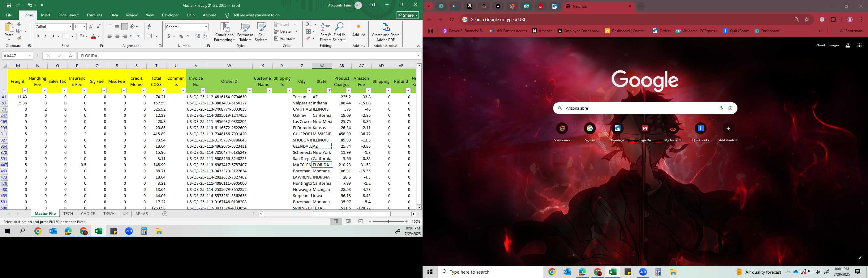Screen dimensions: 868x278
Task: Click the Comma Style icon
Action: [188, 36]
